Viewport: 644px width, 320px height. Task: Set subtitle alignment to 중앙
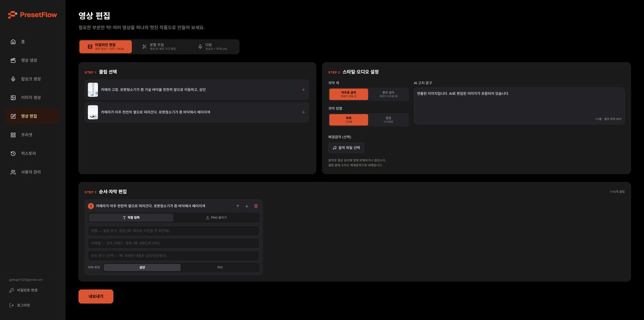pyautogui.click(x=388, y=120)
